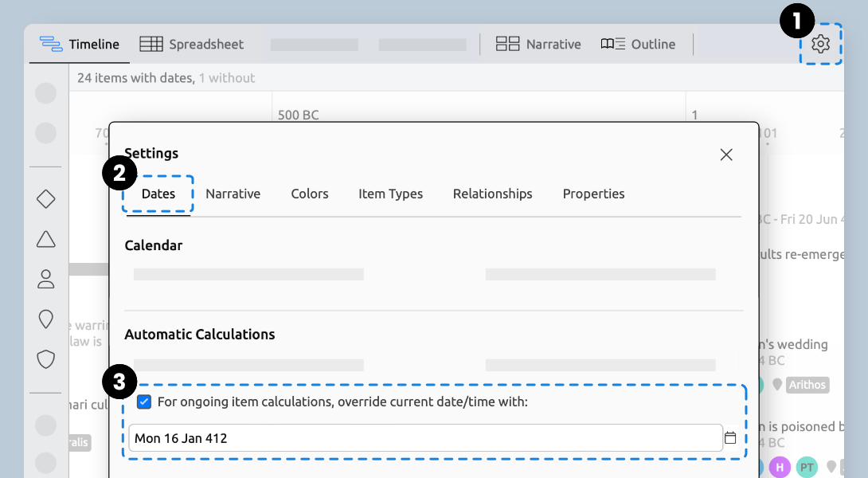Open the Narrative view
The height and width of the screenshot is (478, 868).
[x=538, y=45]
